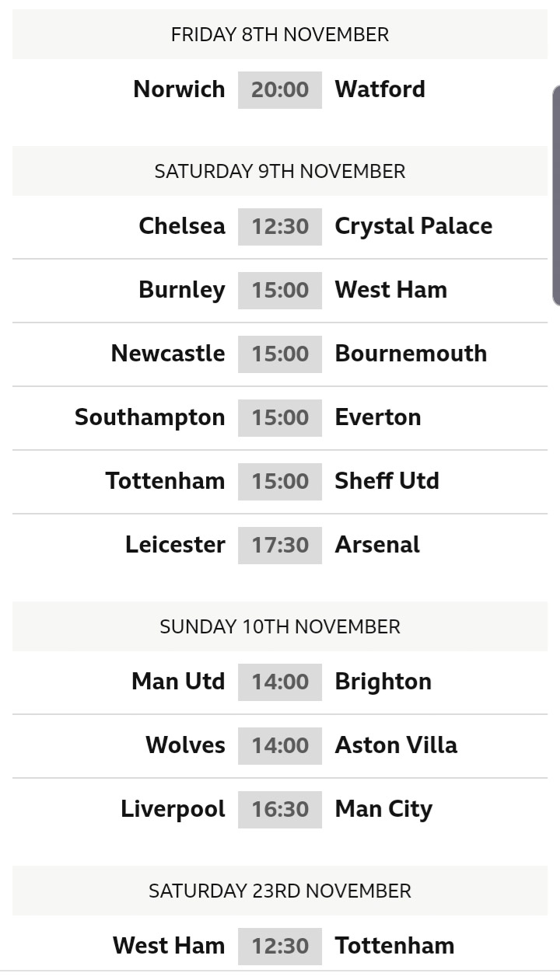The width and height of the screenshot is (560, 980).
Task: Select the Arsenal team name
Action: pyautogui.click(x=377, y=545)
